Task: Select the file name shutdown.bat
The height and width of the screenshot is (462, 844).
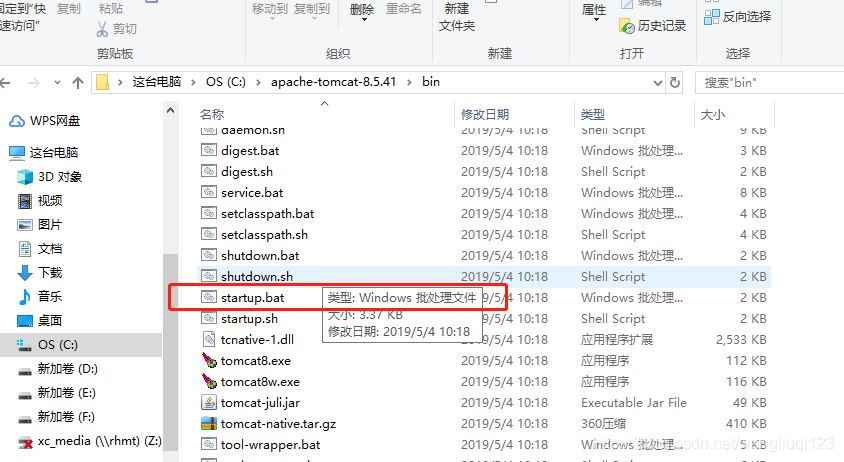Action: 260,256
